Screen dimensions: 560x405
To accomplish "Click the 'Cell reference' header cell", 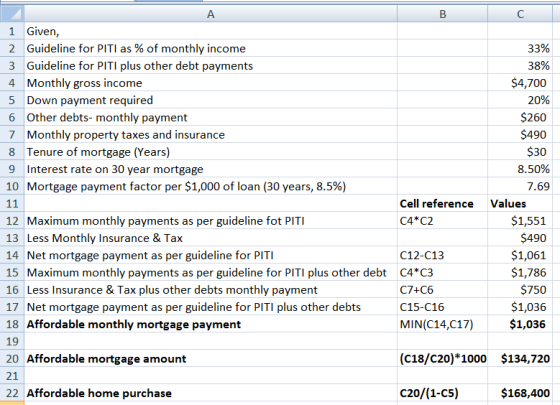I will coord(442,204).
